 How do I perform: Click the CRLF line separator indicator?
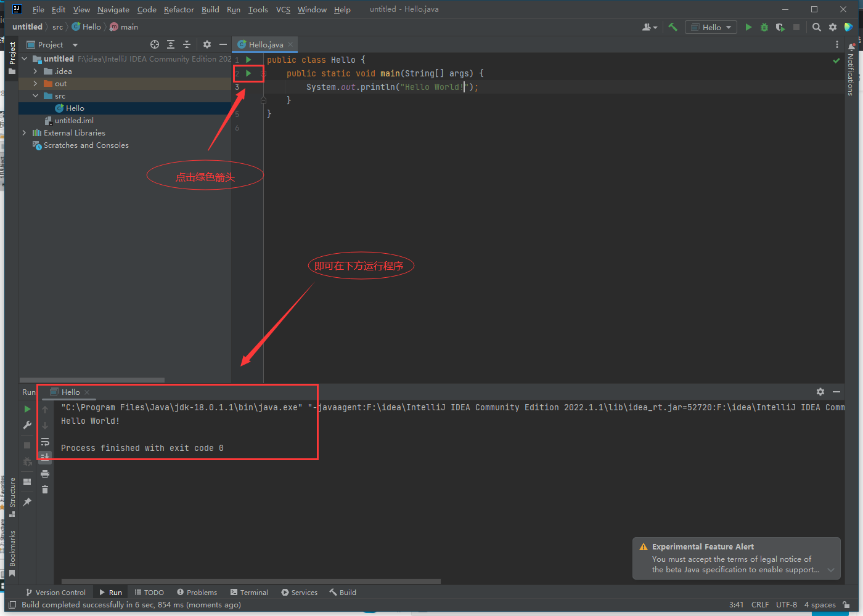click(760, 605)
